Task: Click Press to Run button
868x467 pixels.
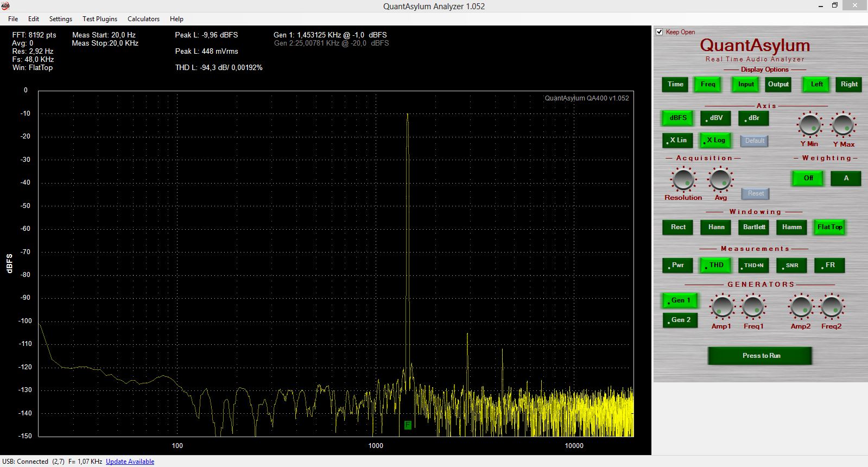Action: pos(760,356)
